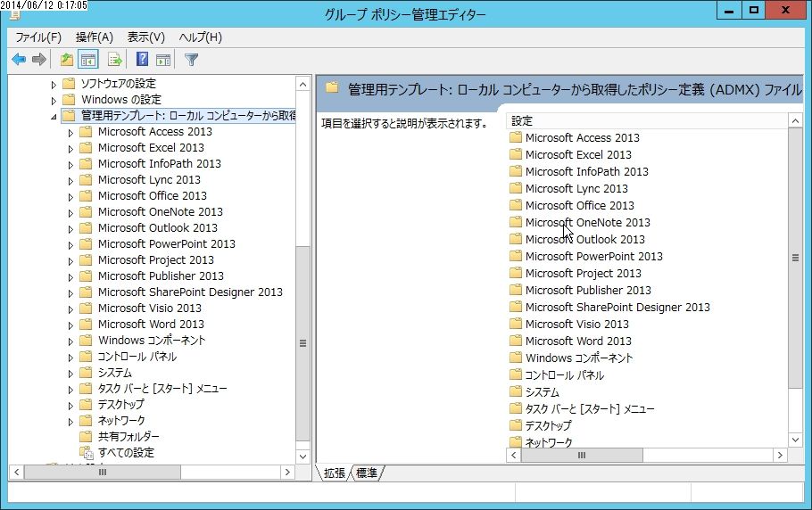Click tree pane vertical scrollbar thumb

click(303, 343)
